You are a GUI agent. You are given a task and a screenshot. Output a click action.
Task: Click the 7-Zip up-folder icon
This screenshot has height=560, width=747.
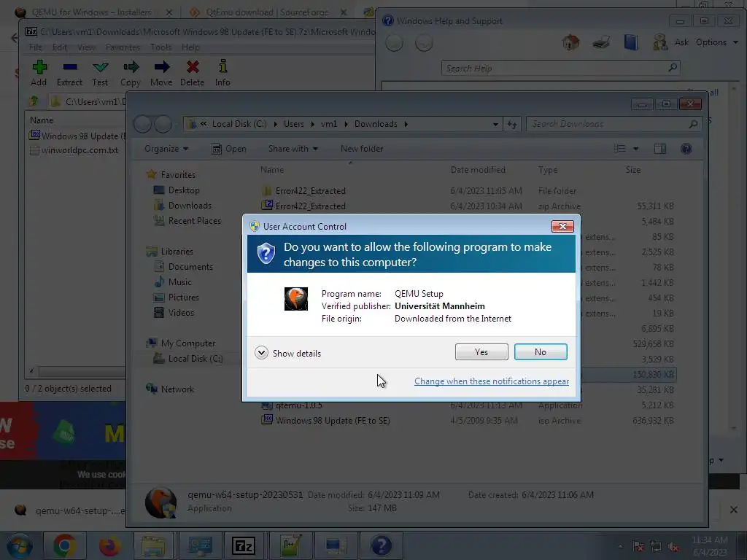coord(34,101)
